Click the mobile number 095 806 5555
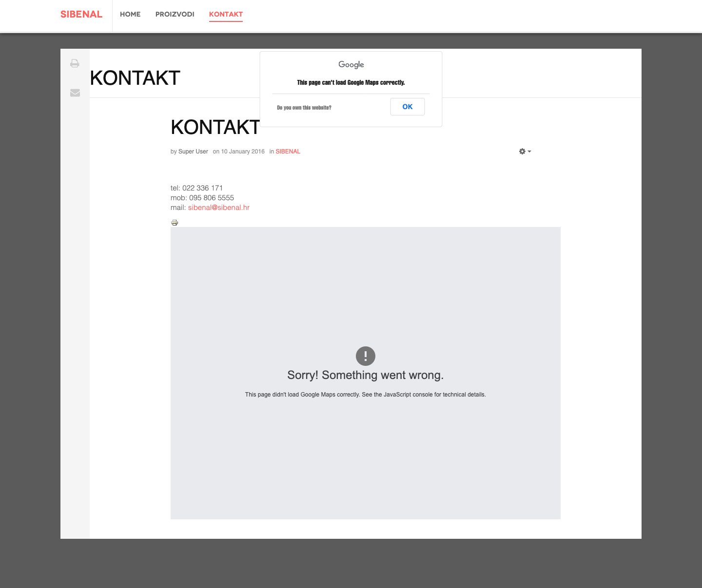The width and height of the screenshot is (702, 588). point(212,198)
